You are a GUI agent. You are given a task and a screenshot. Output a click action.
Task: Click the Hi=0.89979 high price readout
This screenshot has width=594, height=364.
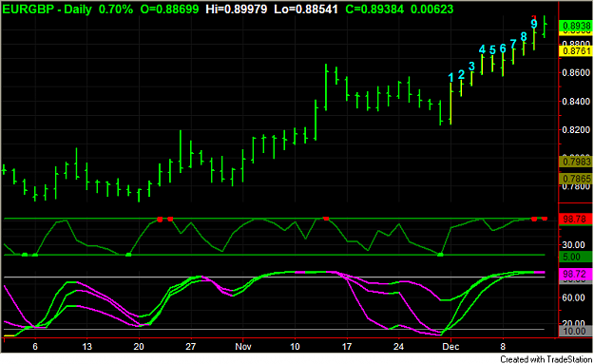pos(237,10)
